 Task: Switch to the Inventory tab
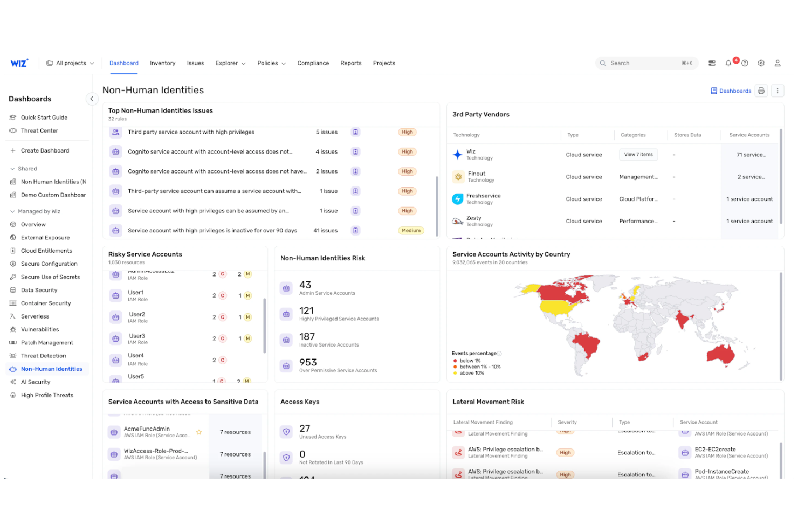pyautogui.click(x=162, y=63)
